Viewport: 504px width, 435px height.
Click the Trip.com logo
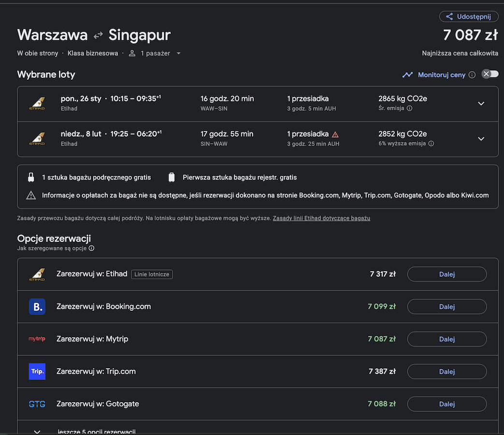37,372
